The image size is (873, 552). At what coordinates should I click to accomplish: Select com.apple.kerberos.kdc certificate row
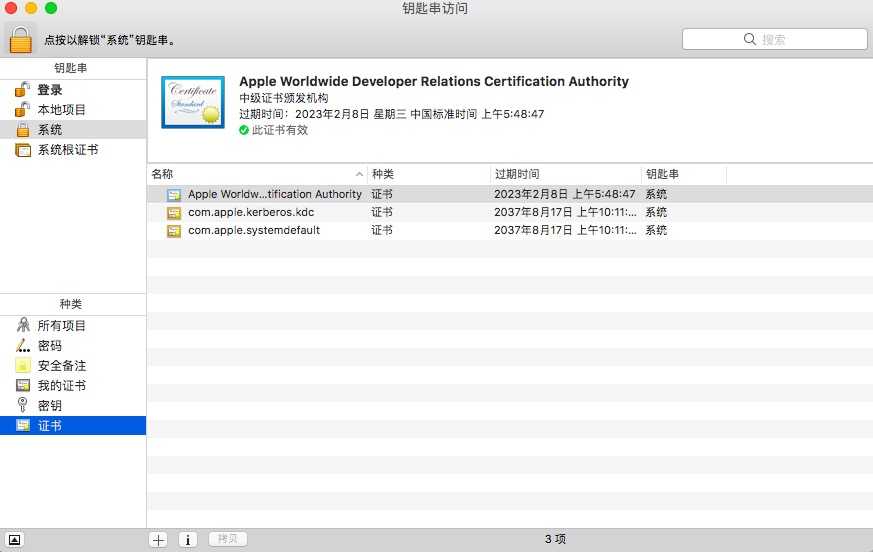pyautogui.click(x=510, y=212)
